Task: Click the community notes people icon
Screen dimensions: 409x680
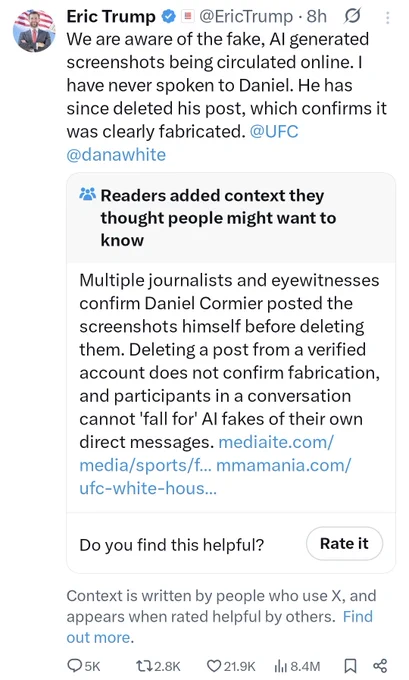Action: tap(88, 194)
